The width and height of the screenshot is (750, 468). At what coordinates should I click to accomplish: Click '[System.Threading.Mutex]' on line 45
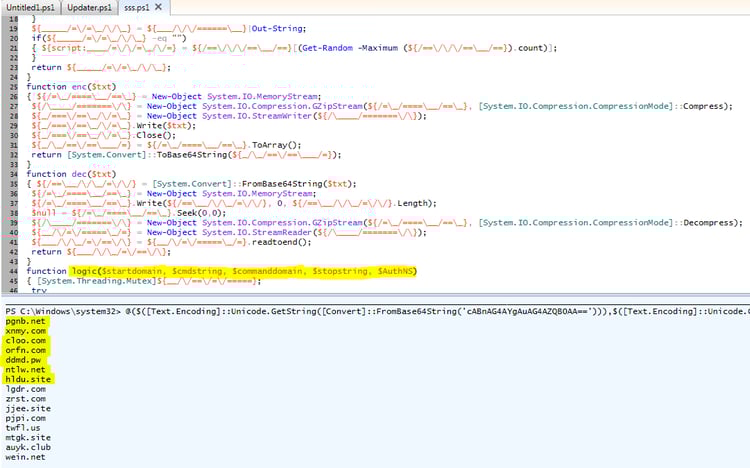(97, 281)
